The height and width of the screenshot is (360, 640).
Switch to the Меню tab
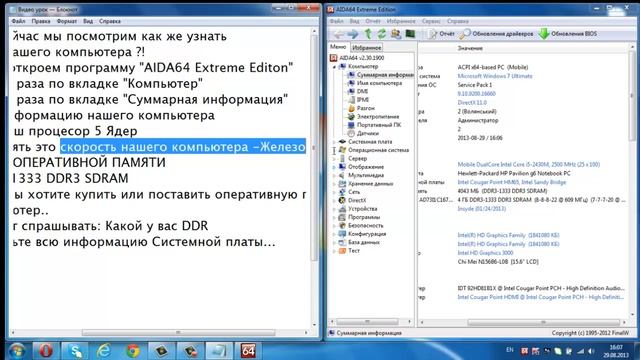click(338, 47)
